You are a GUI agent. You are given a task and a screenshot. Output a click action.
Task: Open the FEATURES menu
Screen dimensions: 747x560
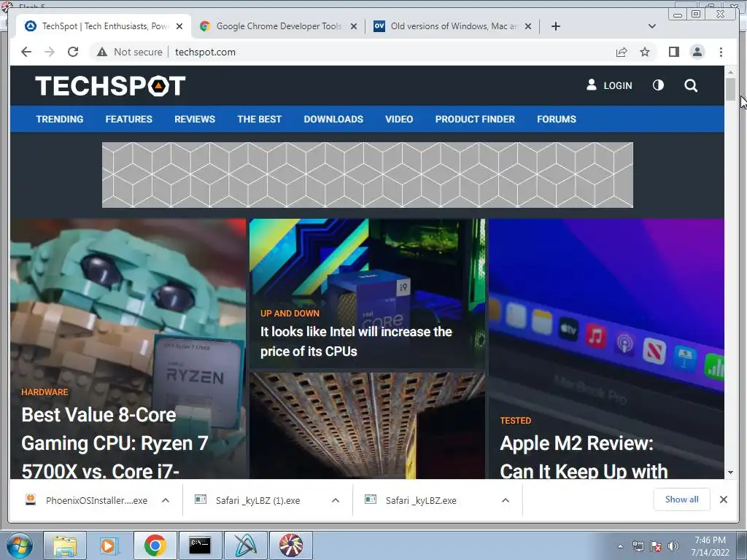(128, 119)
